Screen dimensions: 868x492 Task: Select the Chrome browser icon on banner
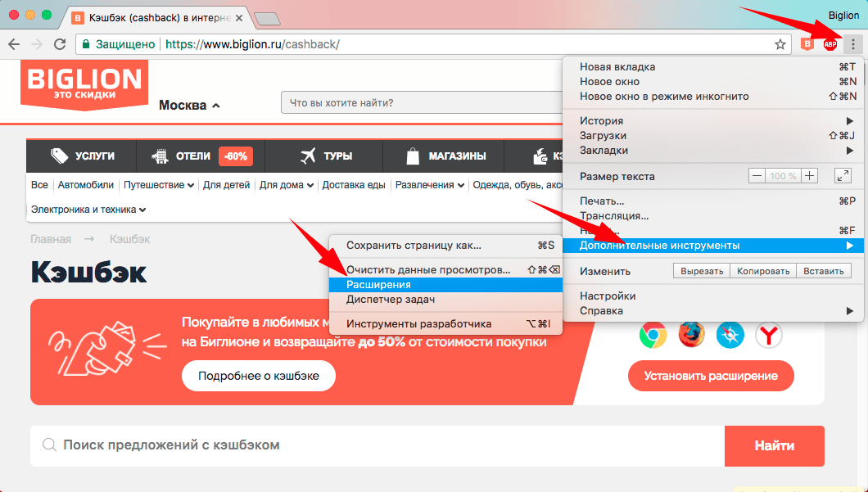click(653, 335)
